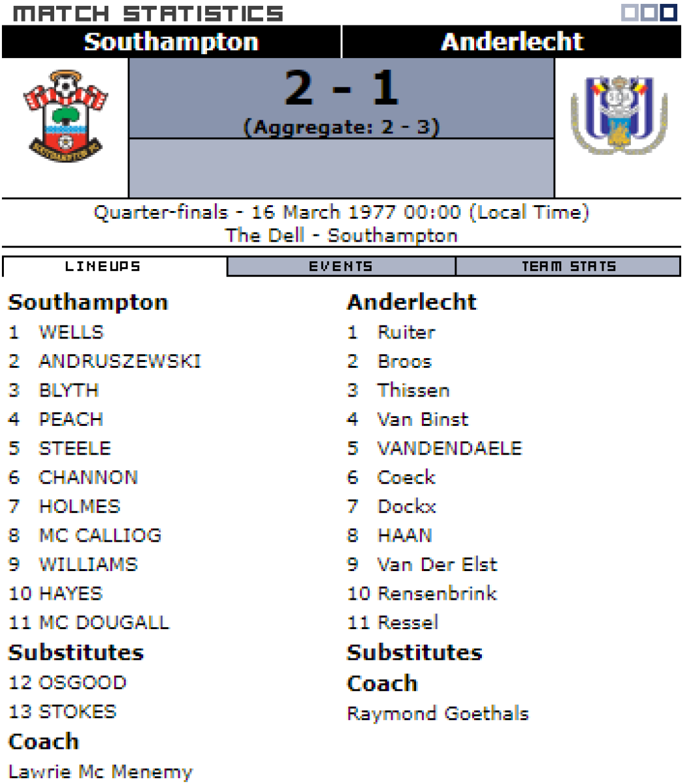Click the Anderlecht club crest
The height and width of the screenshot is (784, 687).
click(618, 116)
